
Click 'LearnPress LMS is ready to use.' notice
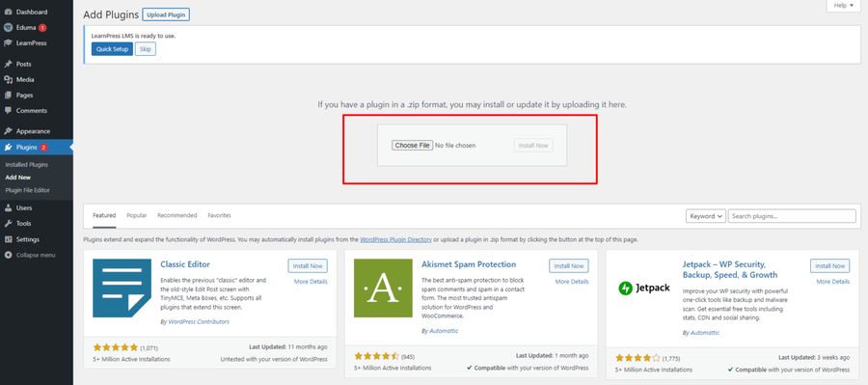click(133, 36)
